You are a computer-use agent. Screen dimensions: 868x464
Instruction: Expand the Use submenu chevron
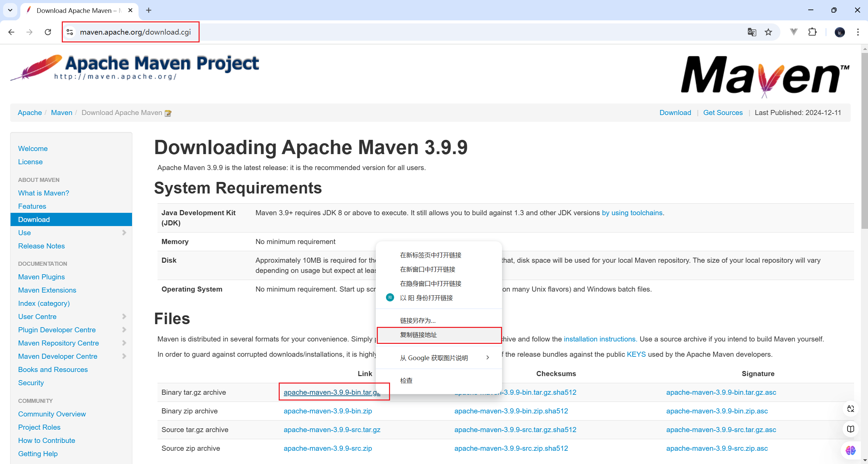(124, 233)
